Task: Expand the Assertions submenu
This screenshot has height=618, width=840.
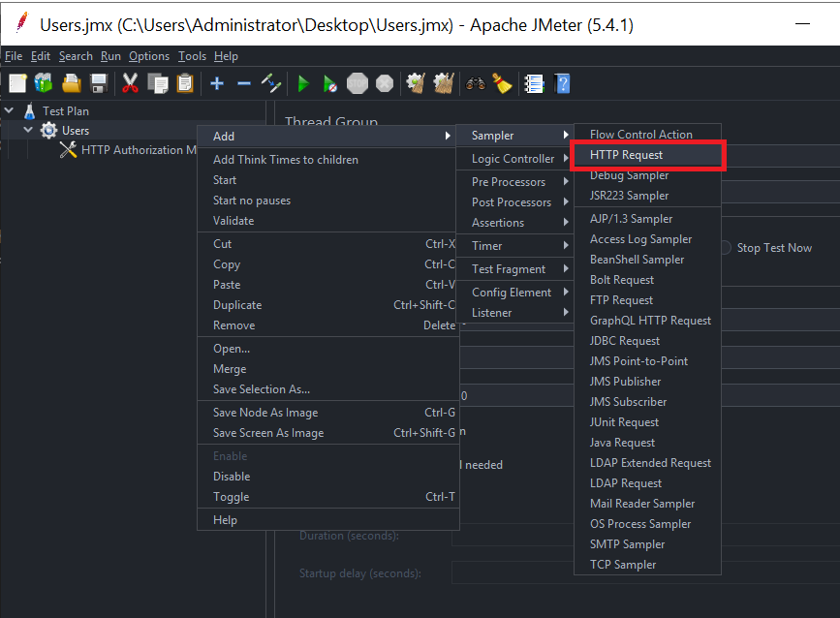Action: point(514,223)
